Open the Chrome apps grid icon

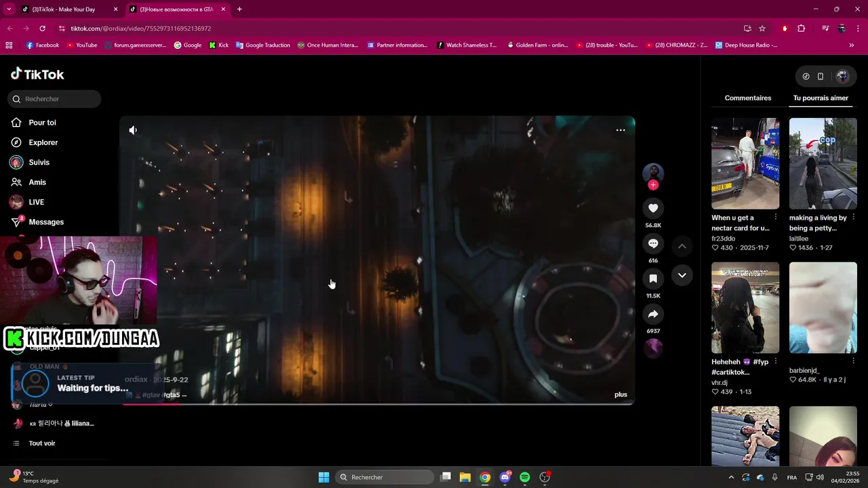point(9,45)
